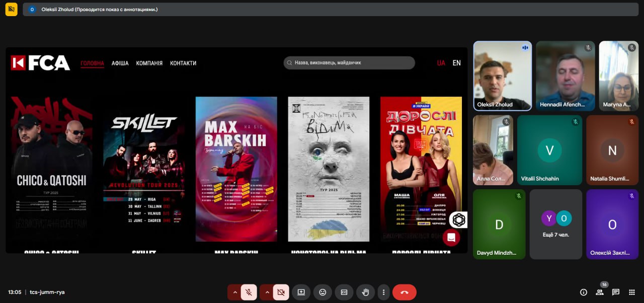644x303 pixels.
Task: Switch site language to UA
Action: click(x=441, y=63)
